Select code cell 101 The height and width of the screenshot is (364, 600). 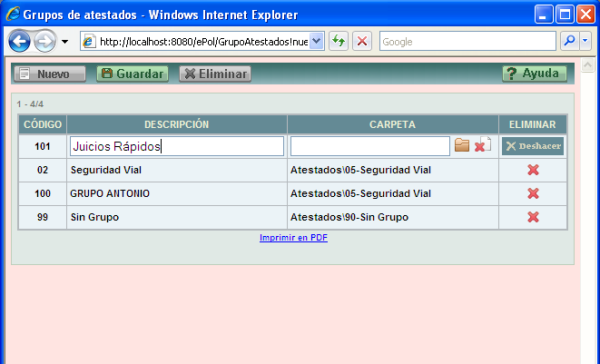[43, 146]
